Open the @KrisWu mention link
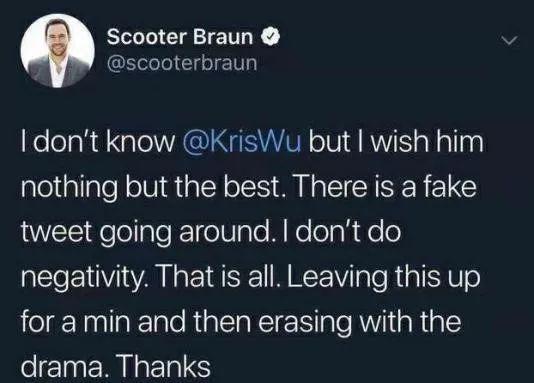 point(242,142)
